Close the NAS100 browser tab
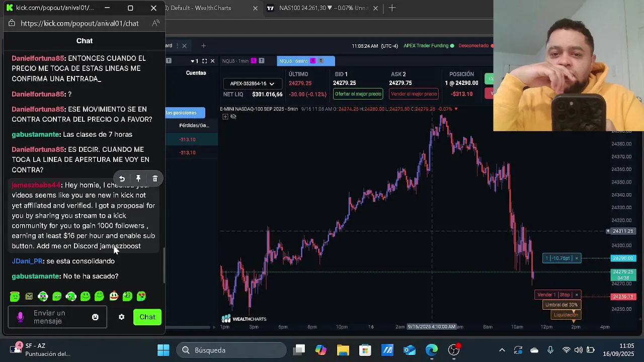The width and height of the screenshot is (644, 362). click(375, 8)
